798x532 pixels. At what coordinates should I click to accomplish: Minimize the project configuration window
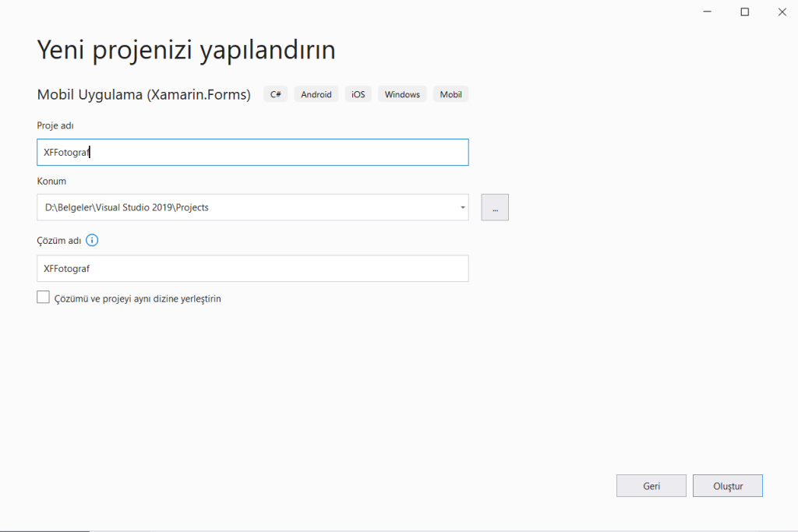pos(707,12)
